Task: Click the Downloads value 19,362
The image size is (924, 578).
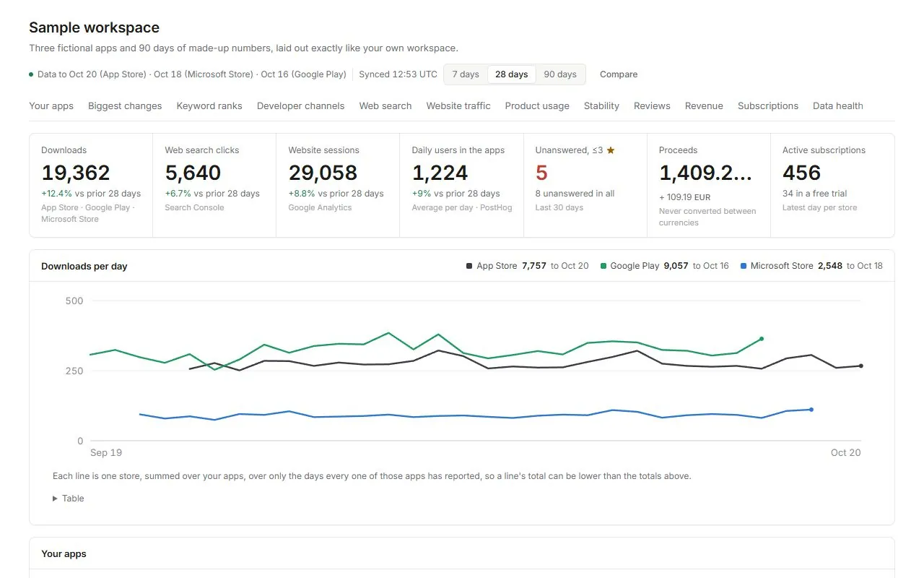Action: click(x=76, y=173)
